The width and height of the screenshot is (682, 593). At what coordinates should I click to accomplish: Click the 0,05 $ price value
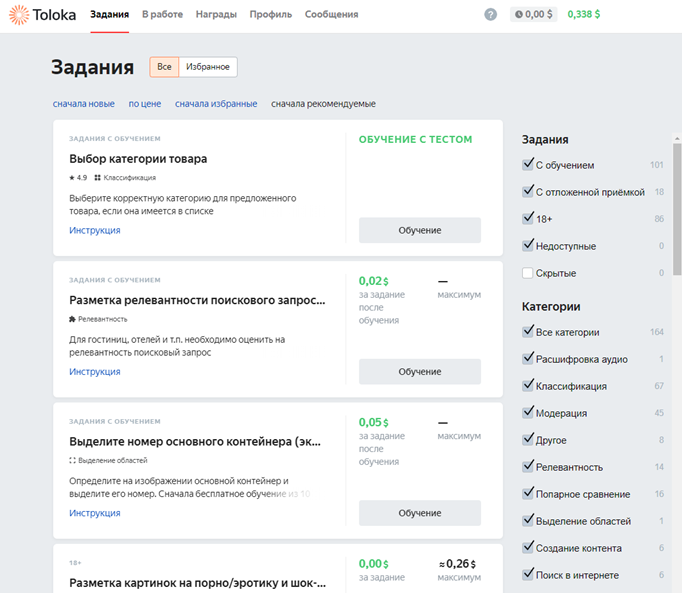[374, 422]
